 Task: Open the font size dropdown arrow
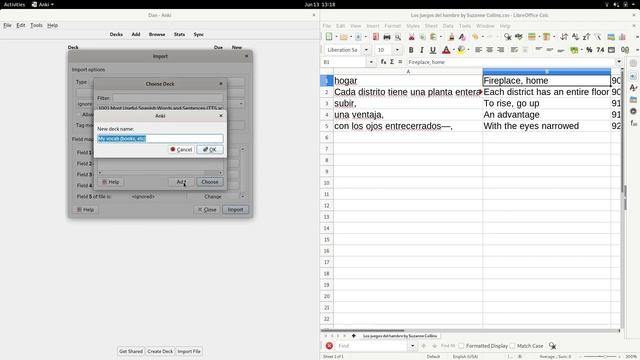(397, 50)
